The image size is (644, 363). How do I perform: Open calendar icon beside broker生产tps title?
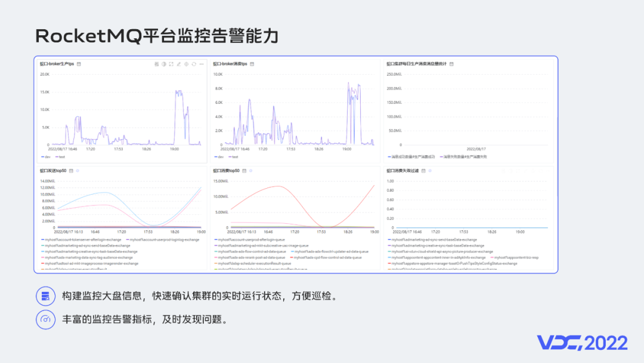(79, 64)
